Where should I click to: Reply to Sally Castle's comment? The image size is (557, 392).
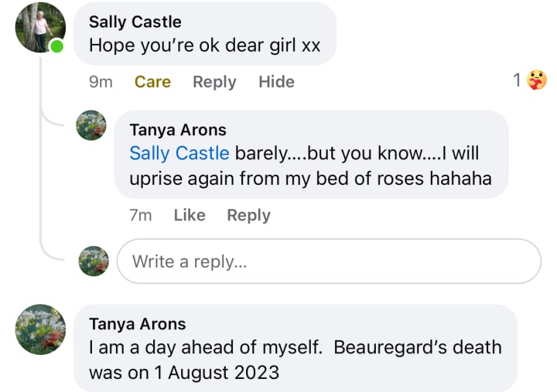[x=214, y=82]
